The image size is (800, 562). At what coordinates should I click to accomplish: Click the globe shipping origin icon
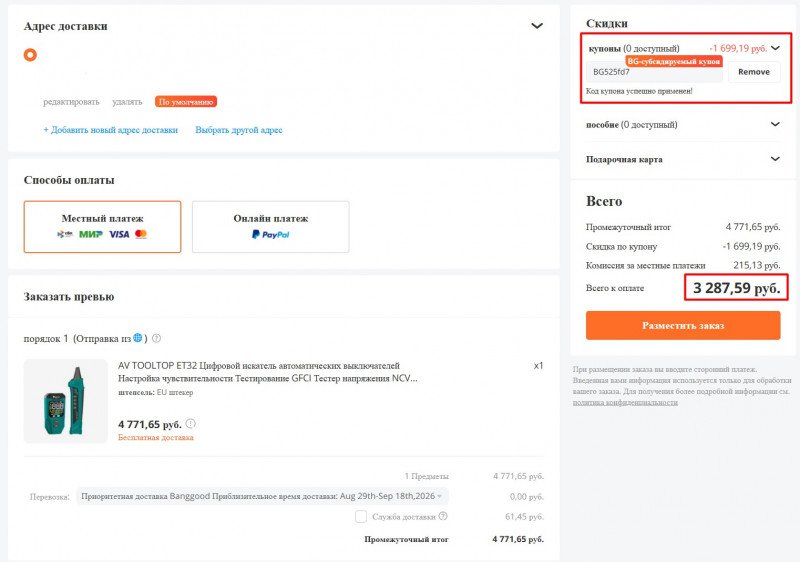tap(138, 338)
